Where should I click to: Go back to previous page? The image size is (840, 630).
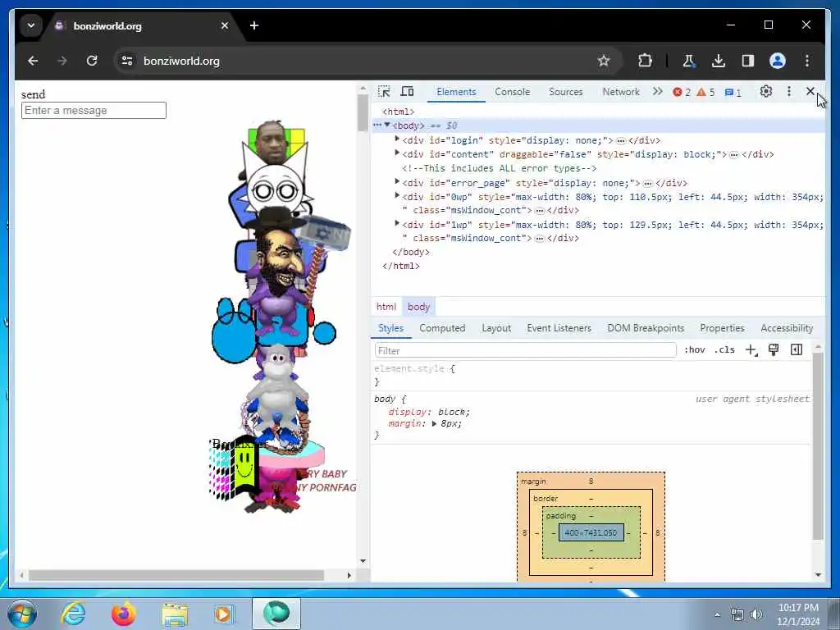(x=33, y=61)
